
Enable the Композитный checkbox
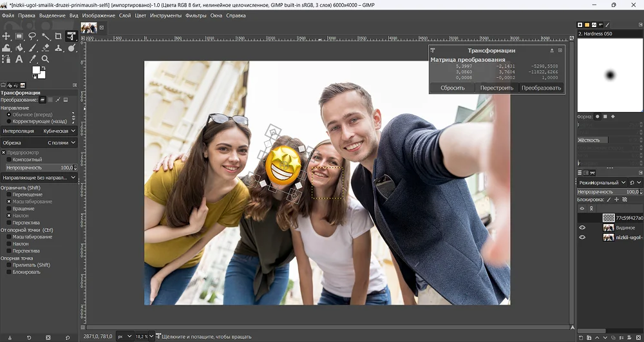[x=9, y=160]
